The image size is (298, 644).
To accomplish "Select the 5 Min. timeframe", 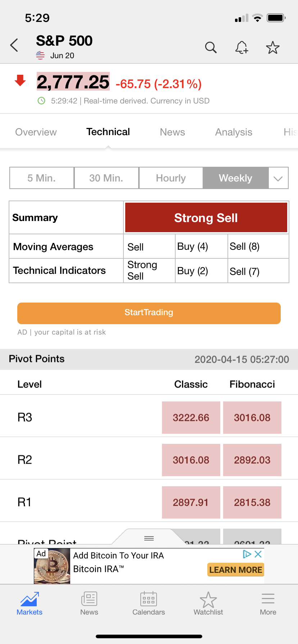I will tap(42, 178).
